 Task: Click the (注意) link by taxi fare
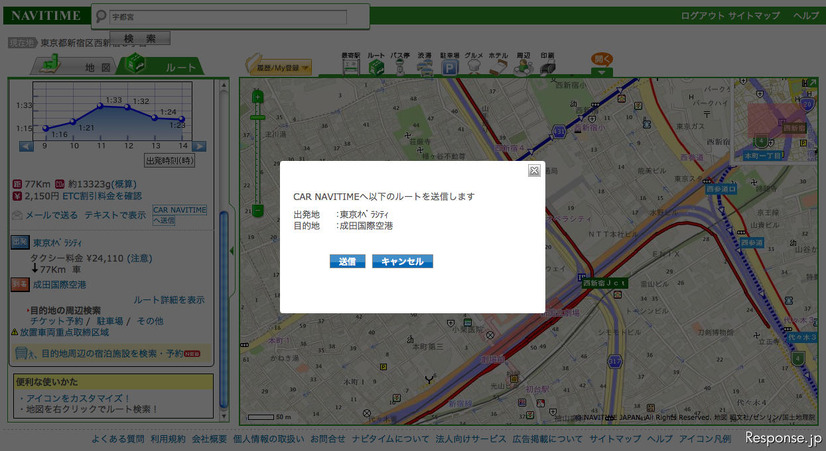coord(140,258)
